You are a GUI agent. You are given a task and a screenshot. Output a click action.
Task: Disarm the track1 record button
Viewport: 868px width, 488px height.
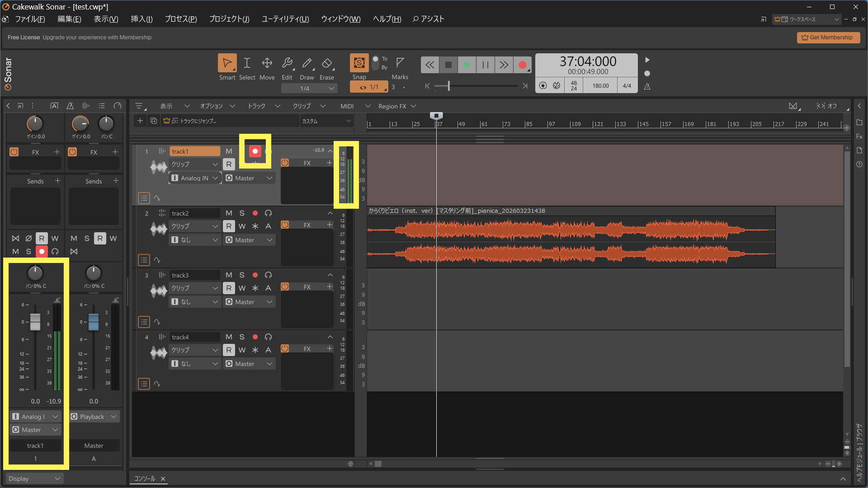pos(255,151)
